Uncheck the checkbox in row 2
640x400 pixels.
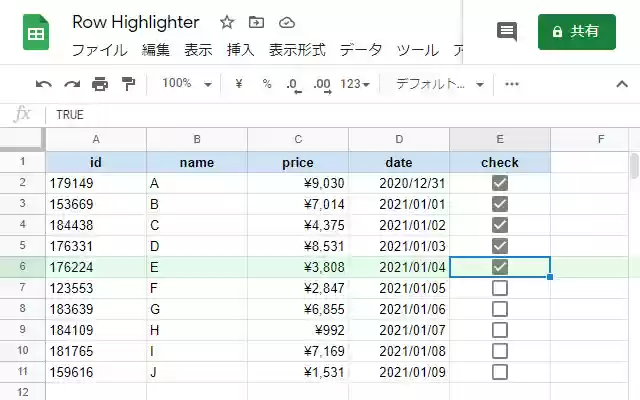pos(500,183)
